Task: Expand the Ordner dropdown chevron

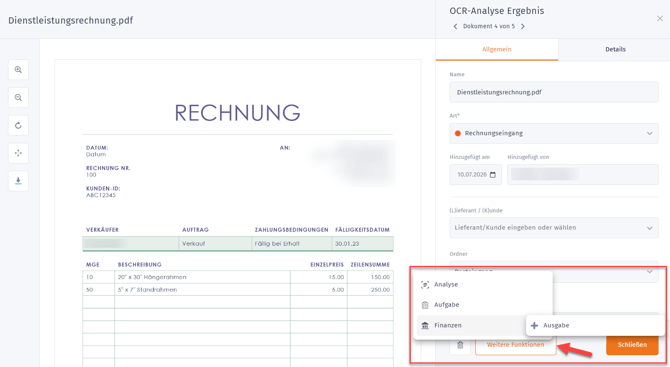Action: 649,271
